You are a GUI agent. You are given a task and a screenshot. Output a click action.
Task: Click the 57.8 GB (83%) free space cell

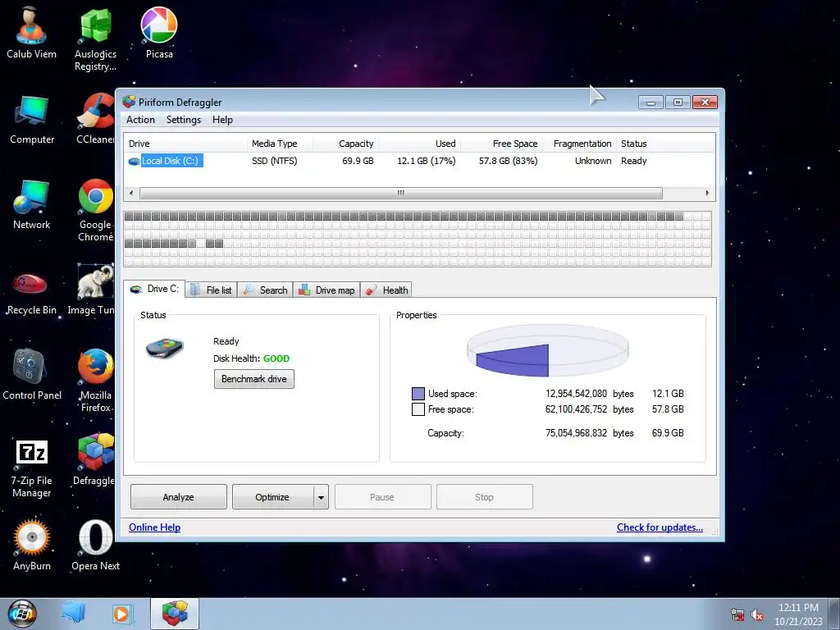pos(509,161)
